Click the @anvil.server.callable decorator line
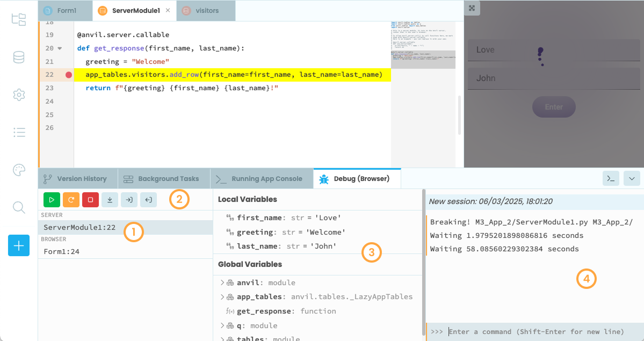The image size is (644, 341). pyautogui.click(x=123, y=35)
